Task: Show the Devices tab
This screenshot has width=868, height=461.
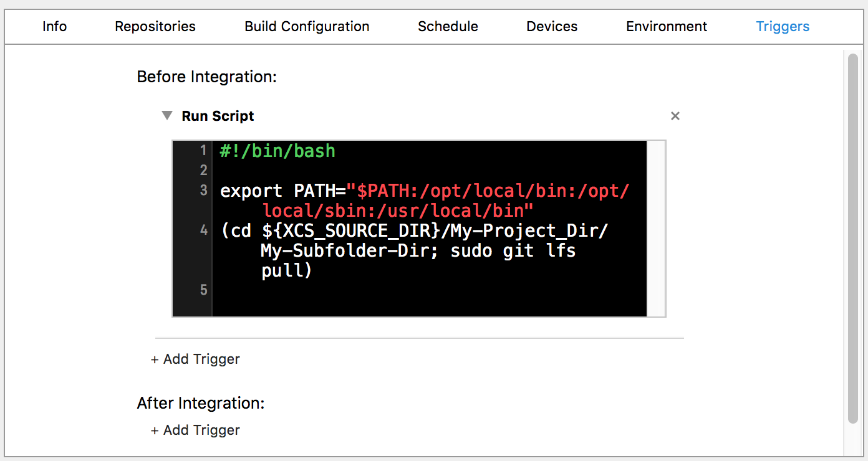Action: pyautogui.click(x=552, y=27)
